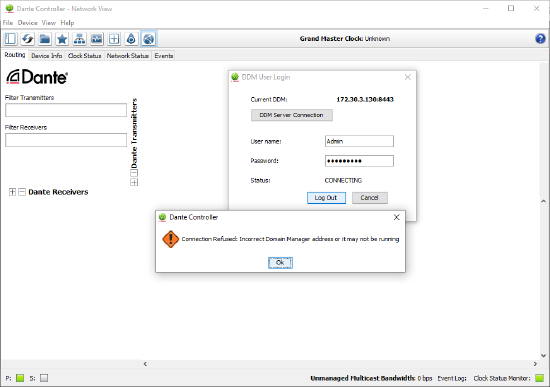
Task: Open the blue help question mark
Action: tap(540, 39)
